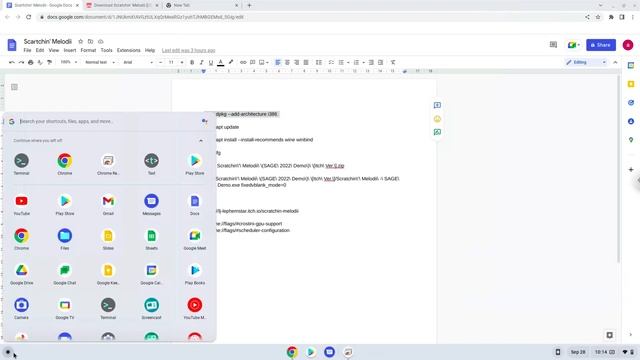Select Left align in the toolbar
The height and width of the screenshot is (360, 640).
[278, 62]
